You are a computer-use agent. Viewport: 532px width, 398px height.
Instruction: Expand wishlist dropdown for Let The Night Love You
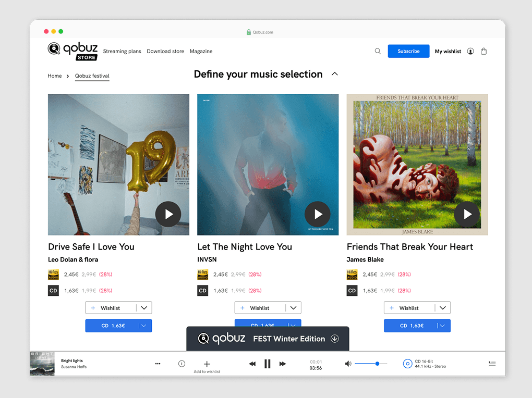tap(294, 308)
